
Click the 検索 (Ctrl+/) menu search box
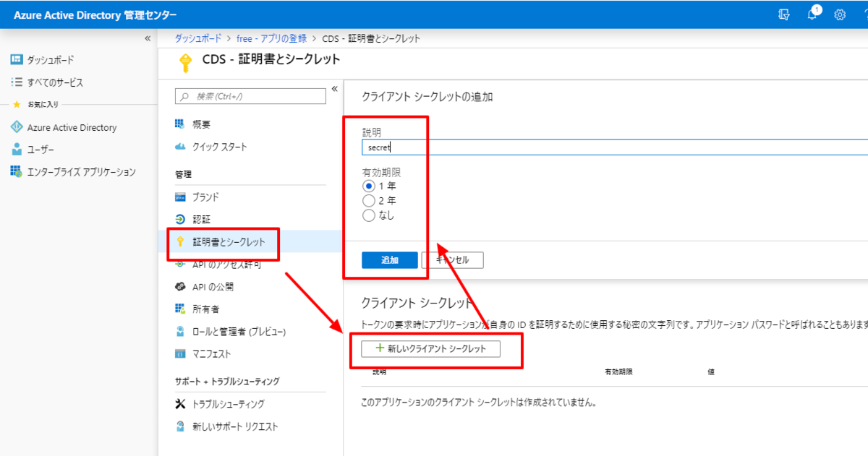[250, 96]
